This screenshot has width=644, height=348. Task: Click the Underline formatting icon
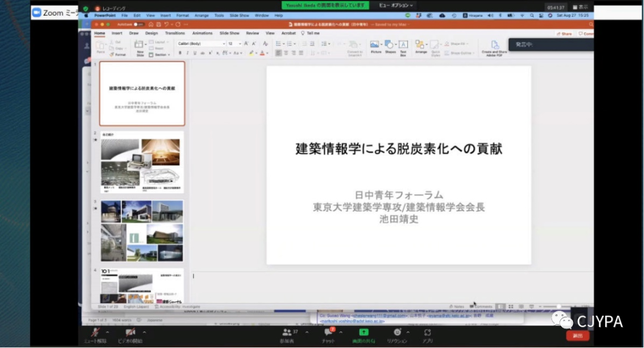click(194, 53)
